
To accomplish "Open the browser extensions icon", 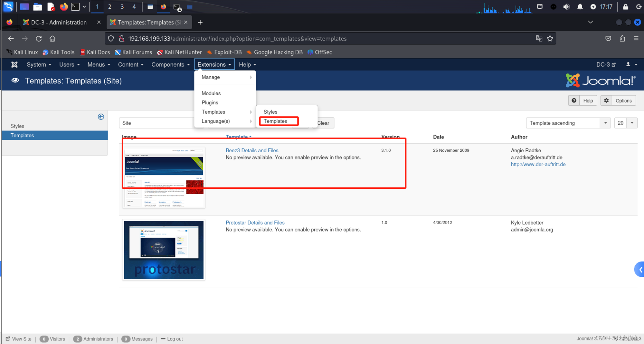I will click(x=622, y=39).
